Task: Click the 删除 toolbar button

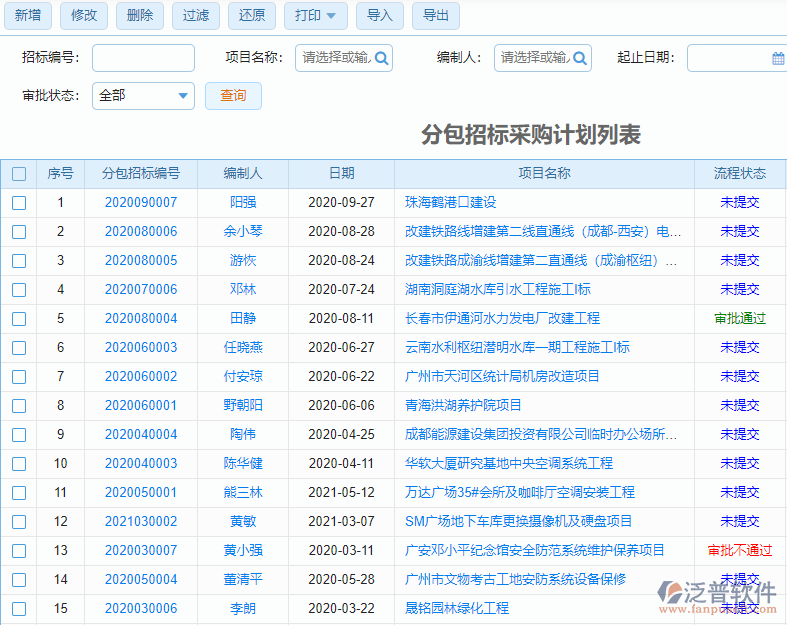Action: coord(141,15)
